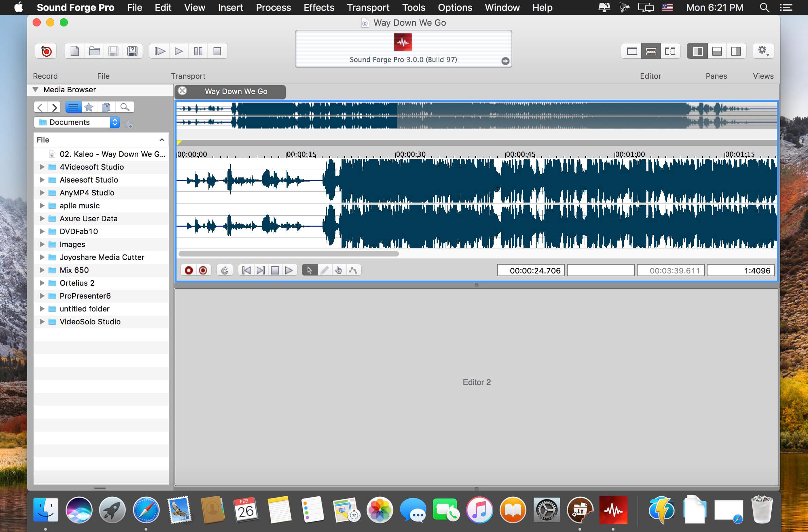The width and height of the screenshot is (808, 532).
Task: Go back in Media Browser
Action: (40, 108)
